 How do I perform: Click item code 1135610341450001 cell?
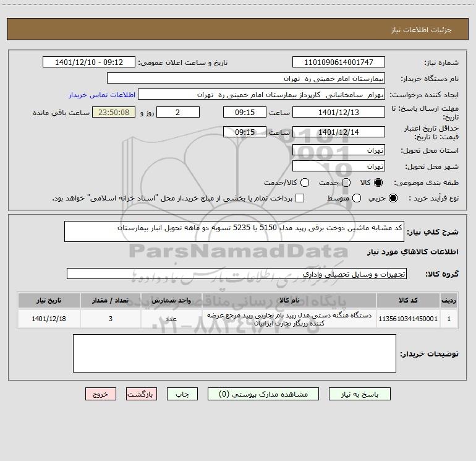pyautogui.click(x=408, y=319)
